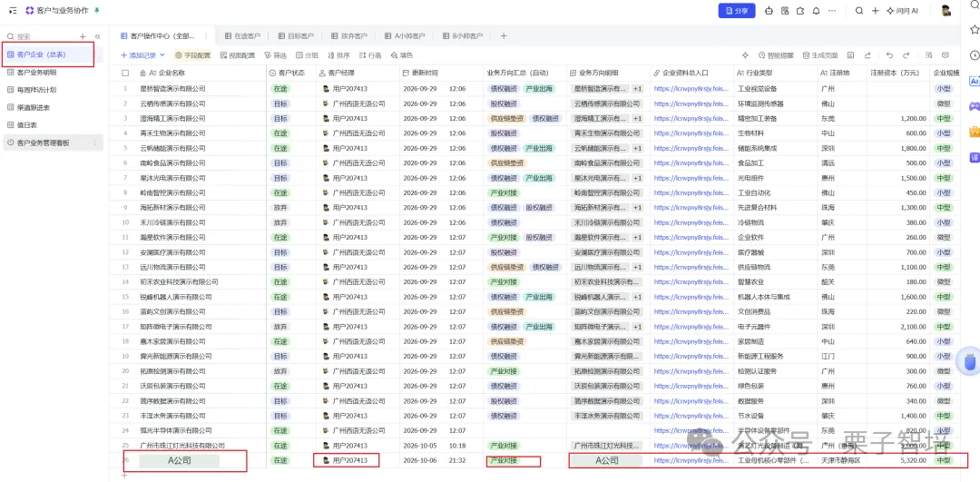Click the green pin beside 客户与业务协作
980x482 pixels.
[96, 11]
